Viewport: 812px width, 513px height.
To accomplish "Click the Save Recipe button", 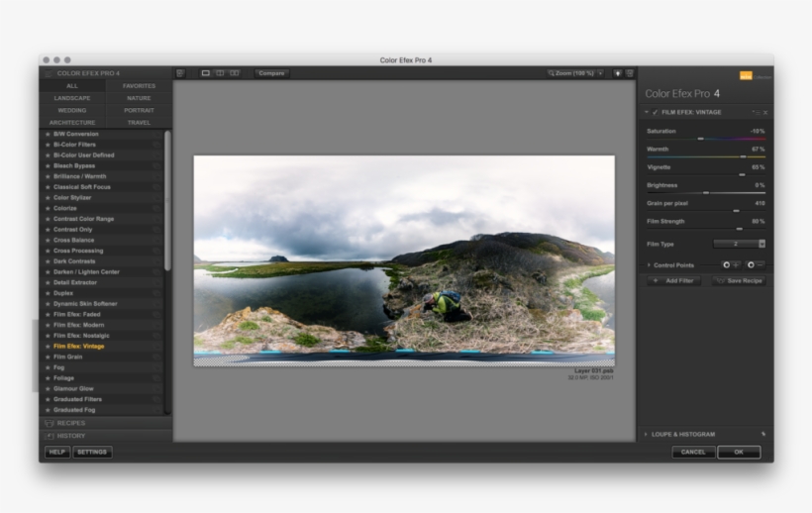I will (x=739, y=281).
